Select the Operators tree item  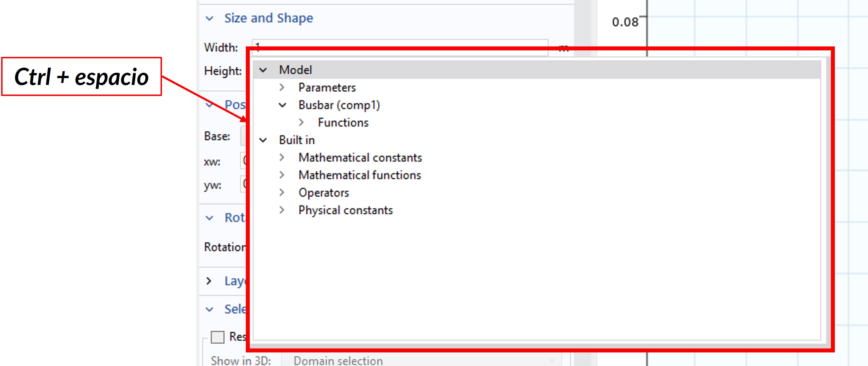point(323,192)
